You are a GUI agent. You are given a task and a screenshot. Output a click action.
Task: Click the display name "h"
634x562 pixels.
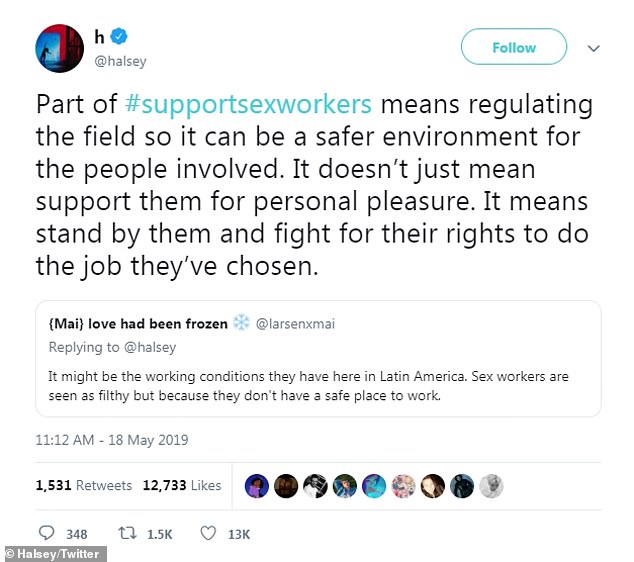pos(100,36)
